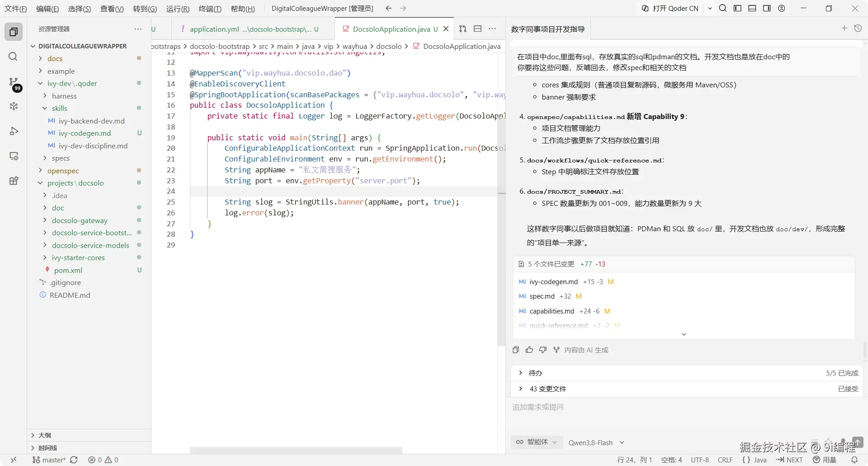Screen dimensions: 868x466
Task: Click 打开 Qoder CN button
Action: click(670, 8)
